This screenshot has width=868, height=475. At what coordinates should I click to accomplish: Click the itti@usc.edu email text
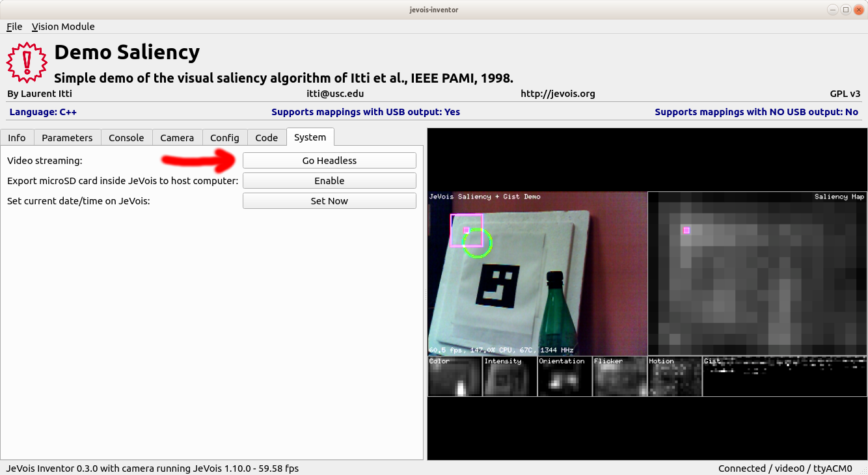coord(335,94)
